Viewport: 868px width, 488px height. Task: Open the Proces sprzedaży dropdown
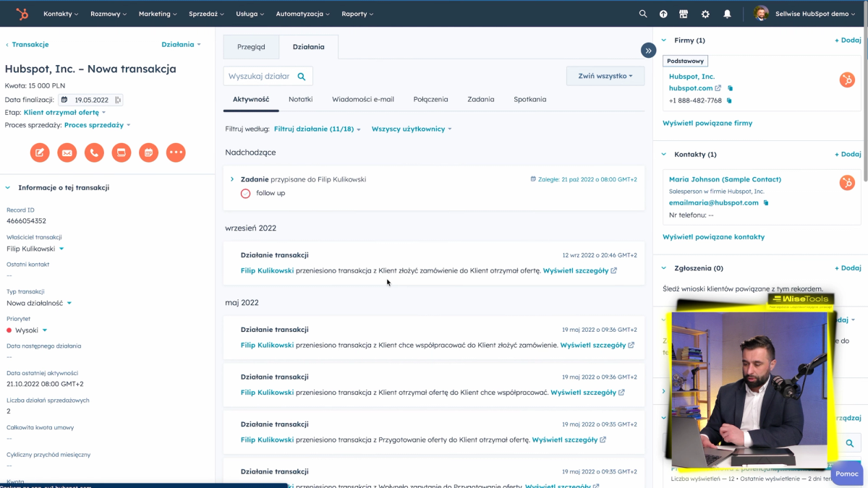[x=97, y=125]
